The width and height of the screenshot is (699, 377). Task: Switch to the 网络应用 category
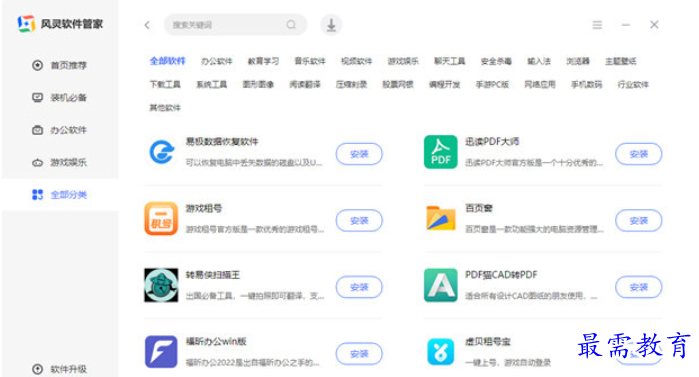[540, 85]
